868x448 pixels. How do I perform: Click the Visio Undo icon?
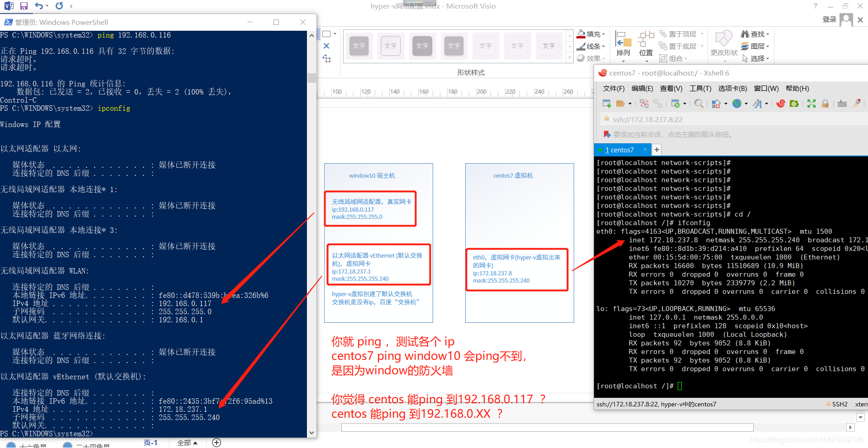coord(39,6)
